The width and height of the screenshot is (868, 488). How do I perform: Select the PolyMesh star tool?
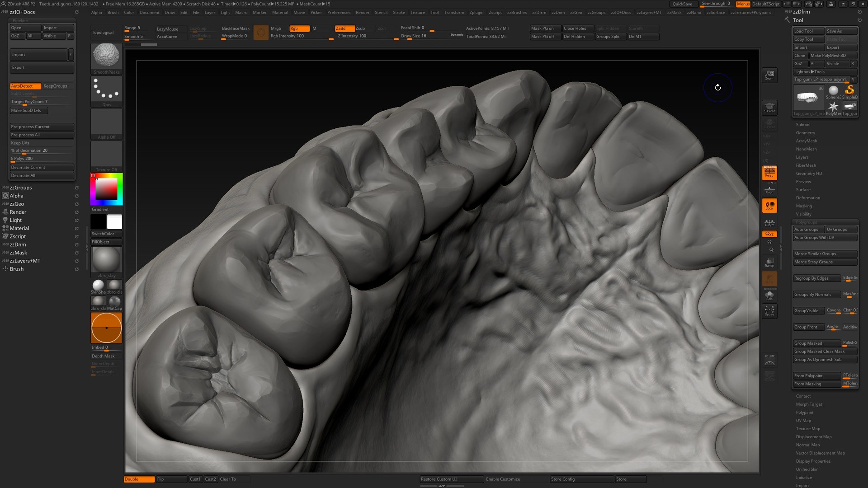pos(833,108)
